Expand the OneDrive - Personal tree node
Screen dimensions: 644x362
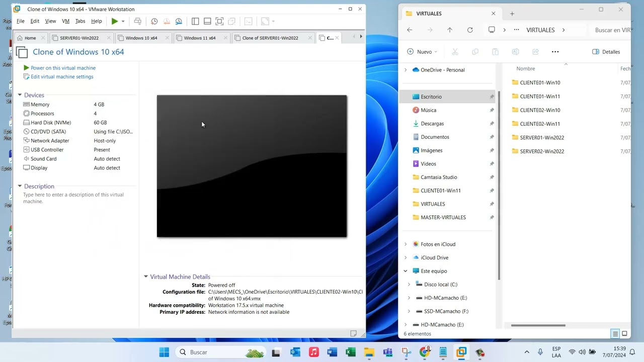point(406,70)
